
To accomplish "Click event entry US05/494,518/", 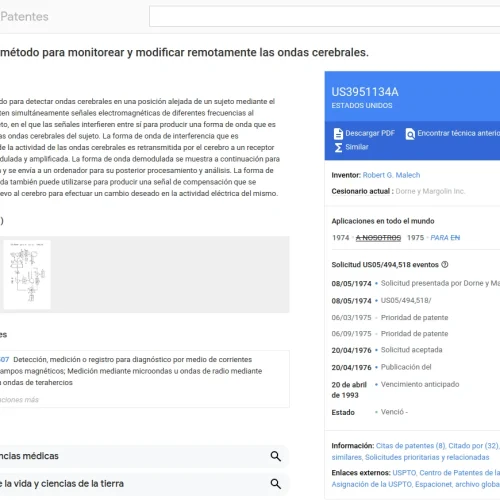I will [x=406, y=300].
